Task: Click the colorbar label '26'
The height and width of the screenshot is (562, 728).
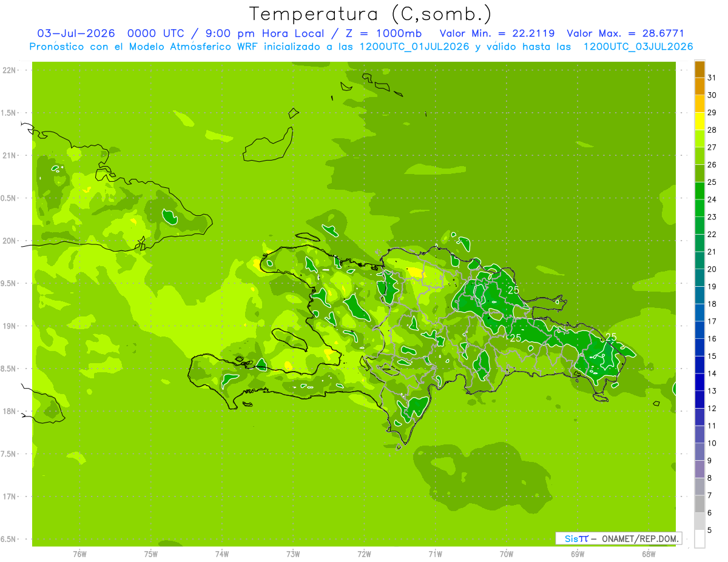Action: click(712, 165)
